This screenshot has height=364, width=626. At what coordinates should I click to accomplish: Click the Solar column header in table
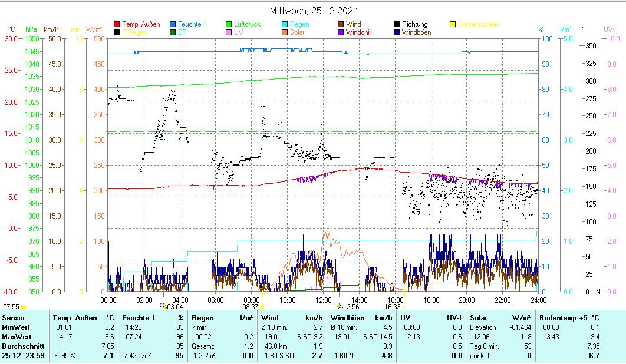coord(479,318)
